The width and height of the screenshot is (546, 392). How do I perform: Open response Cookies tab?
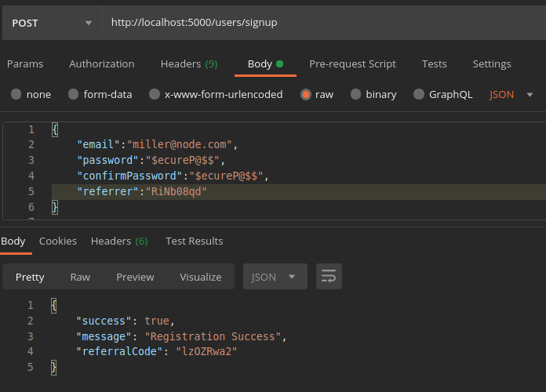[x=58, y=241]
